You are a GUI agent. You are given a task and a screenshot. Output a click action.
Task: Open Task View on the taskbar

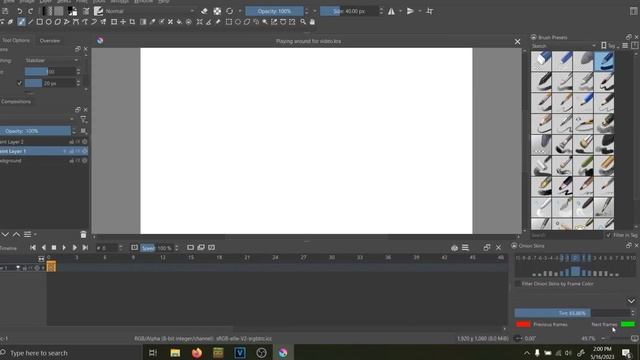click(x=153, y=353)
